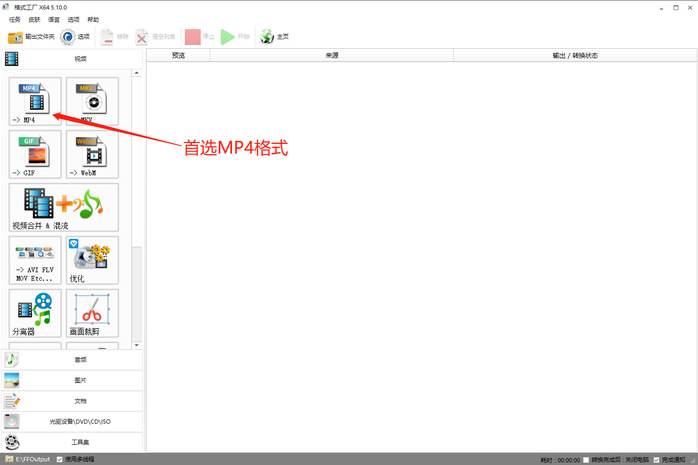The height and width of the screenshot is (465, 698).
Task: Toggle 使用多线程 checkbox
Action: pos(58,459)
